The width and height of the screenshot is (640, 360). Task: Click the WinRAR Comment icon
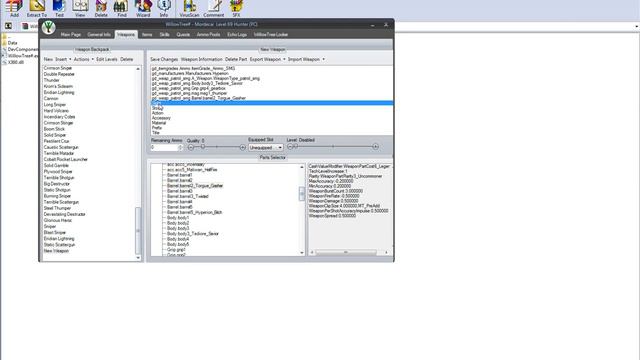coord(213,7)
